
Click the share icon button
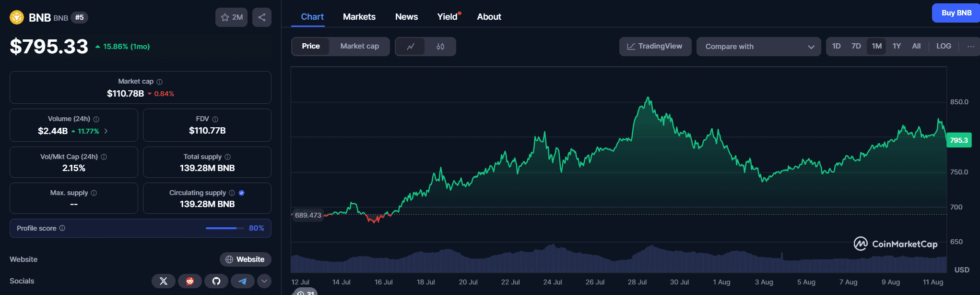(x=262, y=17)
